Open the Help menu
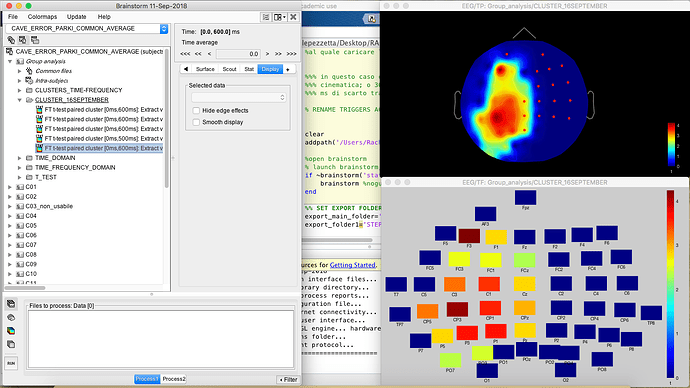Screen dimensions: 690x388 (x=104, y=17)
